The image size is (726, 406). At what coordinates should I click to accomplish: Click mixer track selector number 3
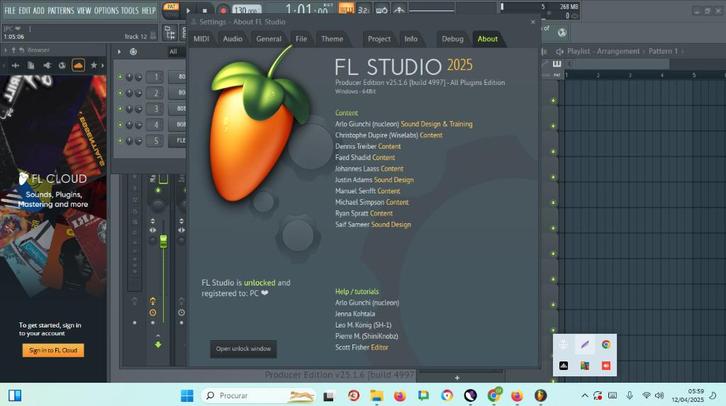[x=155, y=109]
